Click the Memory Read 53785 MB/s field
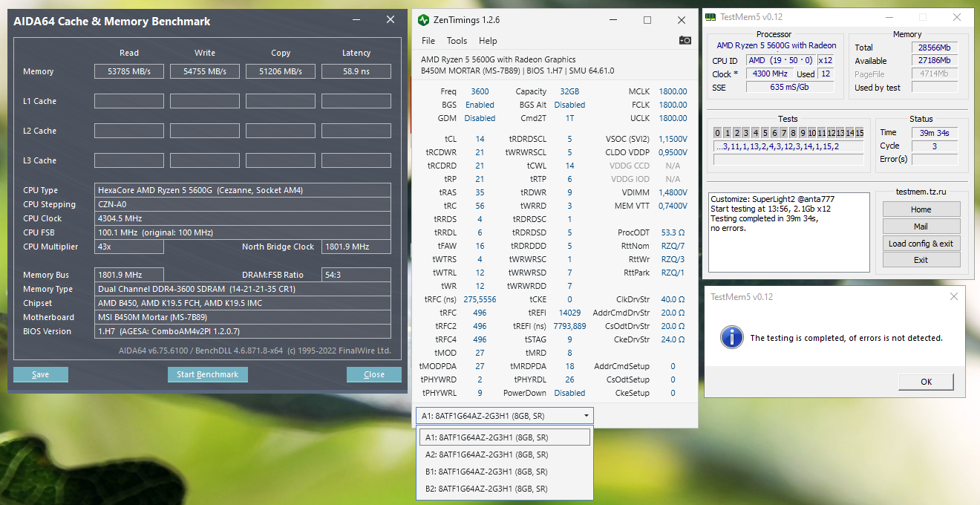 128,71
